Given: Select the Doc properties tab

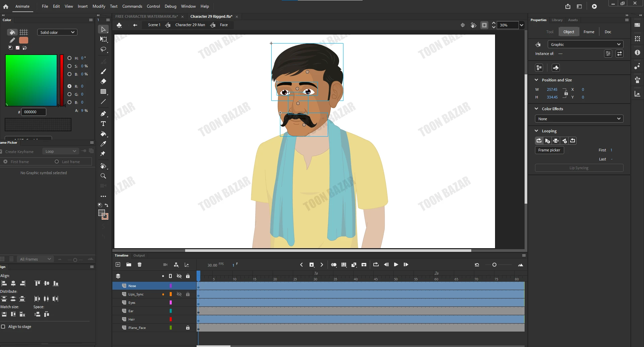Looking at the screenshot, I should [x=608, y=32].
